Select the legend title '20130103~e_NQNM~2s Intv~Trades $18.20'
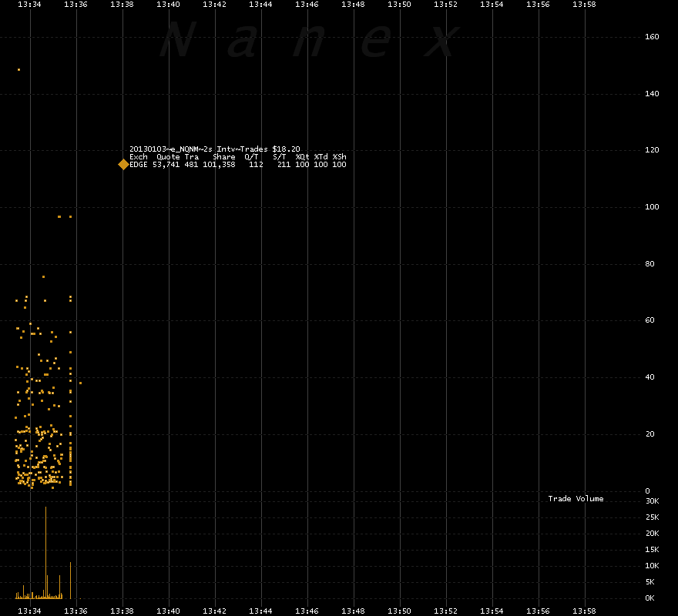The image size is (678, 616). tap(214, 149)
